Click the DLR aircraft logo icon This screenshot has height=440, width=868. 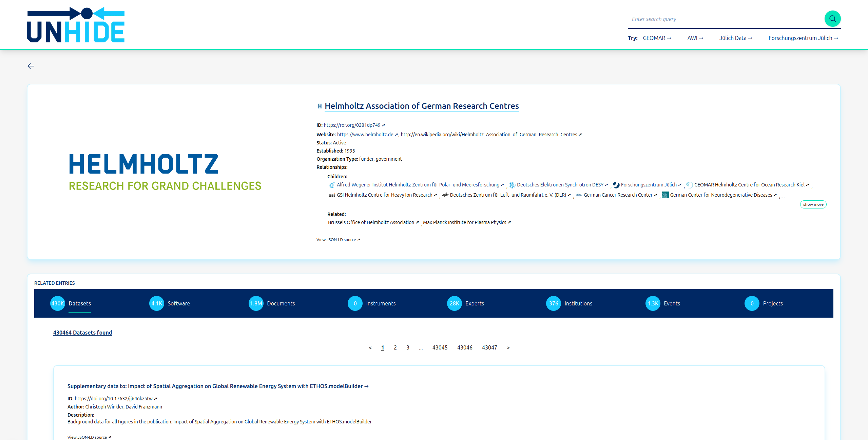click(445, 195)
